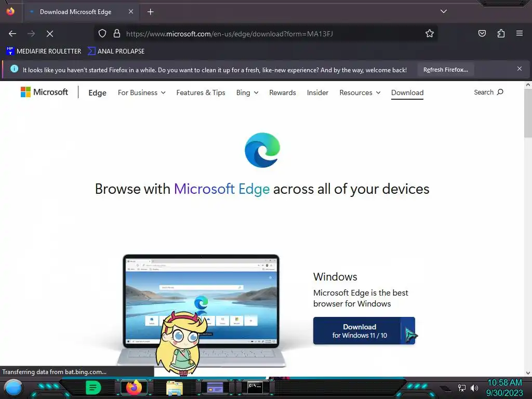Open the Insider menu item
532x399 pixels.
tap(317, 92)
